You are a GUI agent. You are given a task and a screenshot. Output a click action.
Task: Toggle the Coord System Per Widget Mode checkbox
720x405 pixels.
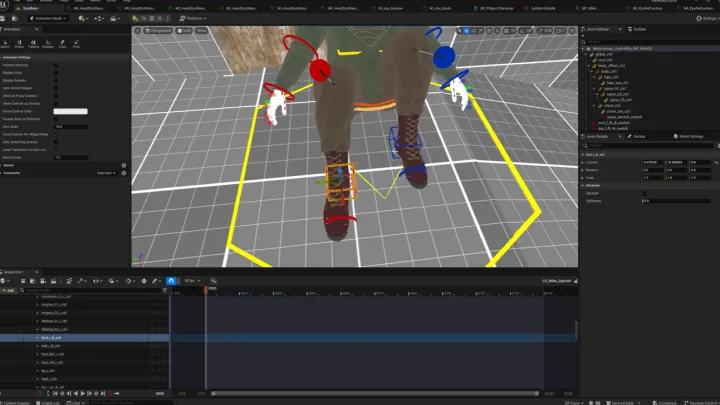tap(56, 135)
